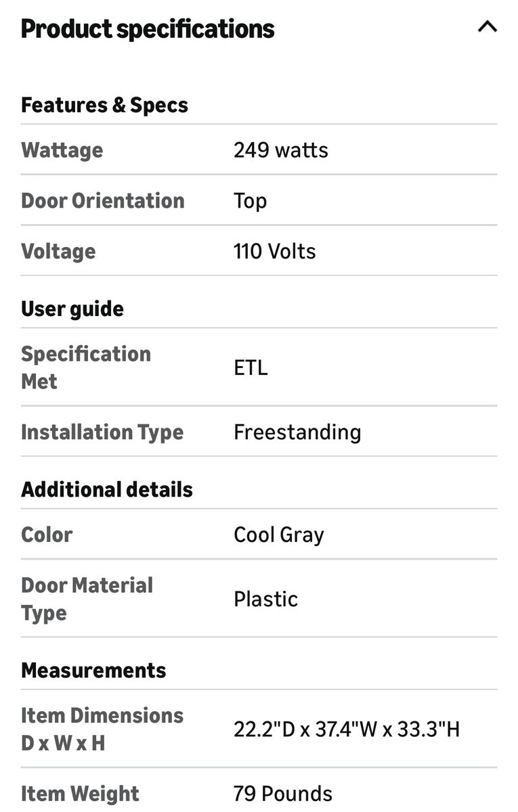Click the Specification Met label

[85, 367]
